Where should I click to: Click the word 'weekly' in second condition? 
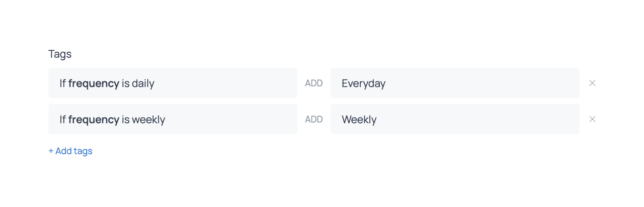tap(148, 120)
